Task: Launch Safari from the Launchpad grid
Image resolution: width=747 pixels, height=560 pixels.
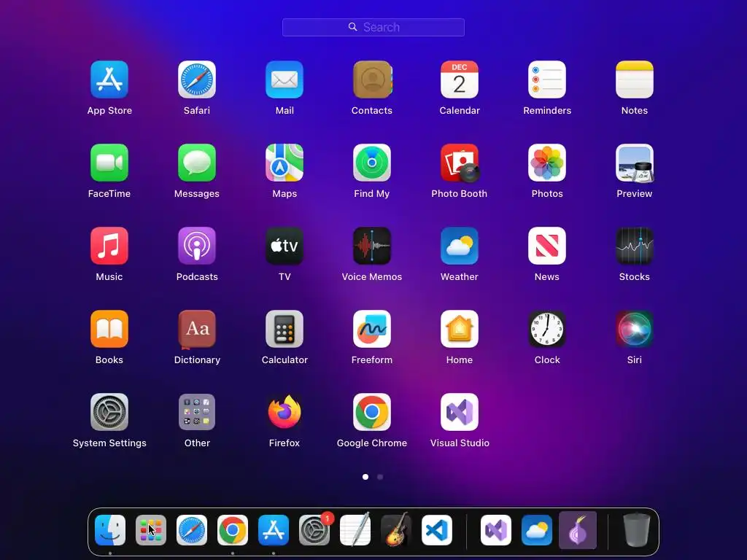Action: tap(197, 79)
